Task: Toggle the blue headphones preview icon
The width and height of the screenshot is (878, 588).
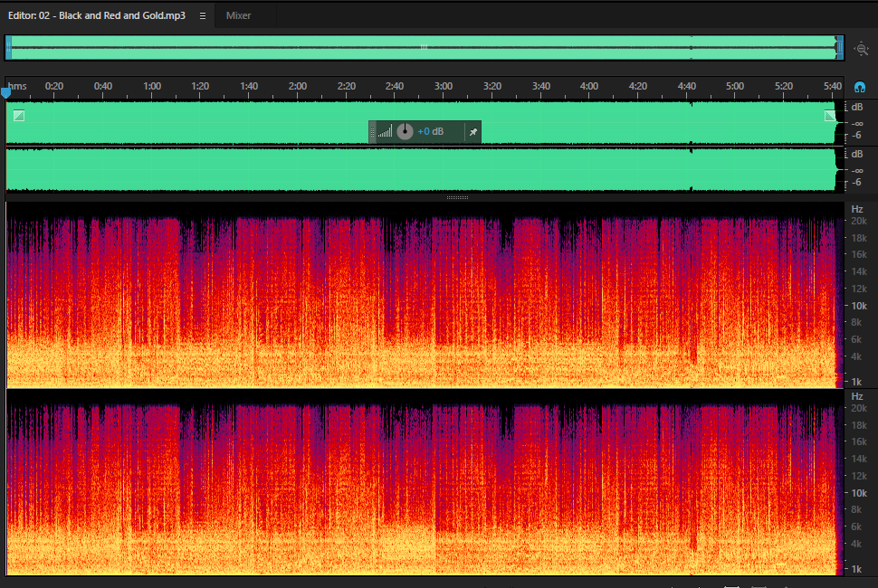Action: [860, 87]
